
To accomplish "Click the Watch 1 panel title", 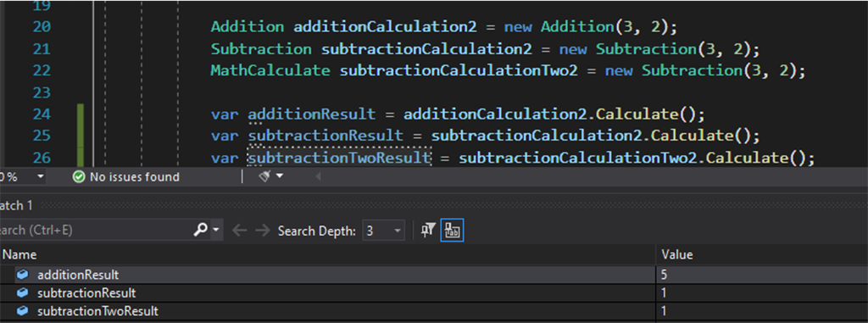I will (x=17, y=205).
